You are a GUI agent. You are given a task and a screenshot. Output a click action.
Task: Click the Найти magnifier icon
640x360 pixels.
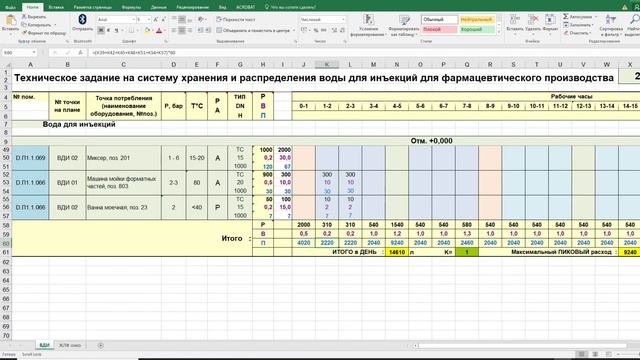point(634,19)
